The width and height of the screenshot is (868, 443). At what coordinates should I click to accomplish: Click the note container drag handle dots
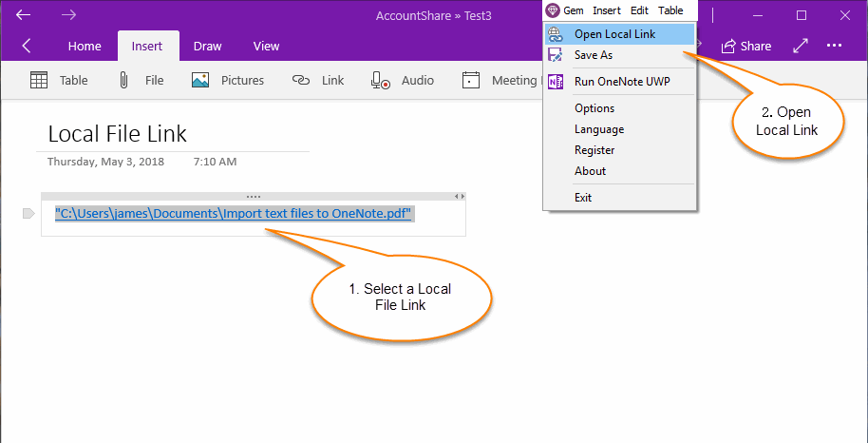tap(253, 196)
